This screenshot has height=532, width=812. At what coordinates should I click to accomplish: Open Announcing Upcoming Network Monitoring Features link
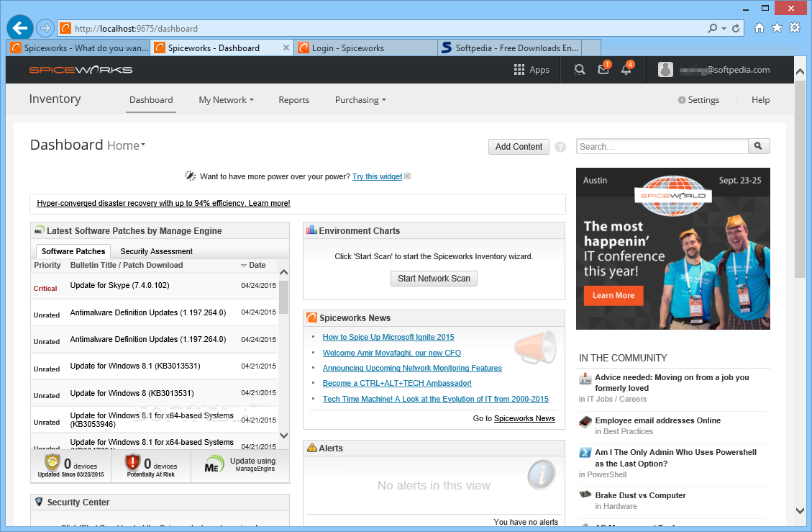pyautogui.click(x=412, y=368)
